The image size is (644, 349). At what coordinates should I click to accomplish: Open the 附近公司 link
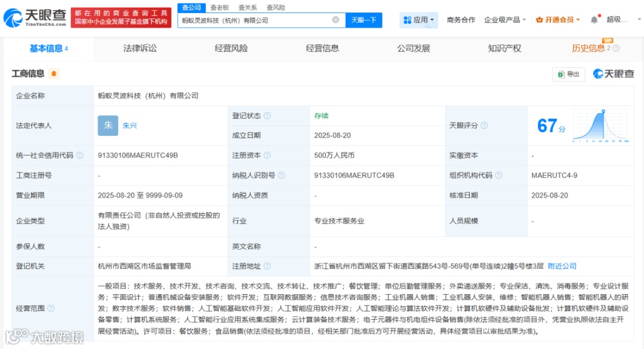click(562, 266)
